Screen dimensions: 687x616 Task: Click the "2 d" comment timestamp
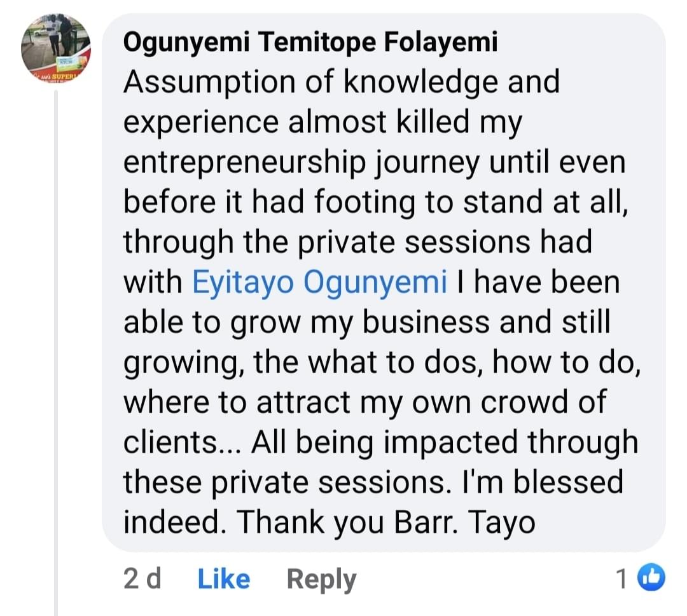click(x=142, y=579)
